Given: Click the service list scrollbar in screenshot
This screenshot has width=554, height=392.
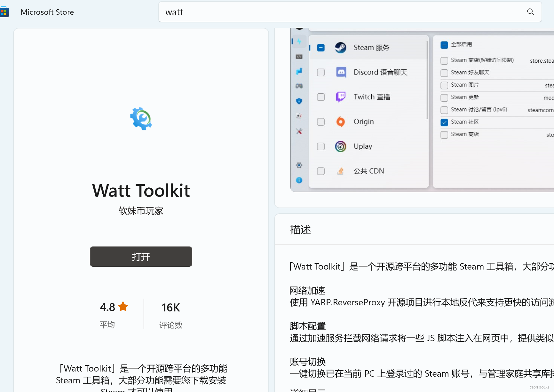Looking at the screenshot, I should (x=427, y=80).
